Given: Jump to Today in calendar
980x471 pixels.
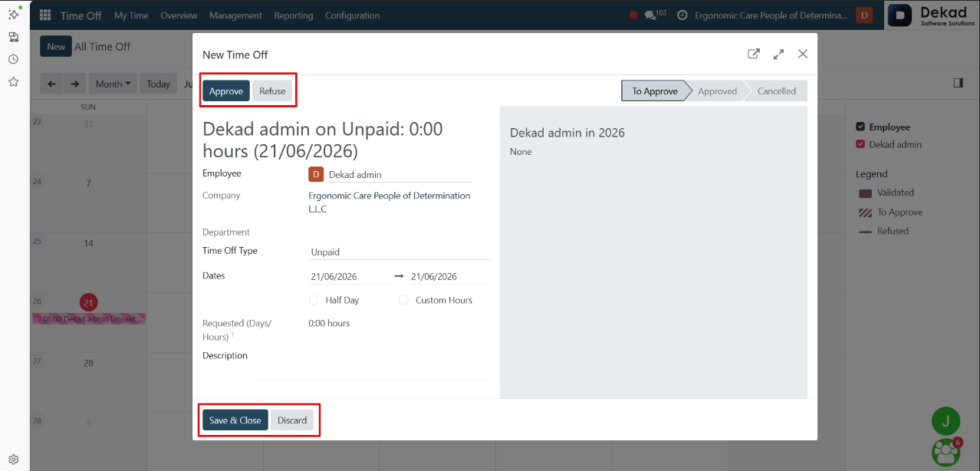Looking at the screenshot, I should (158, 84).
